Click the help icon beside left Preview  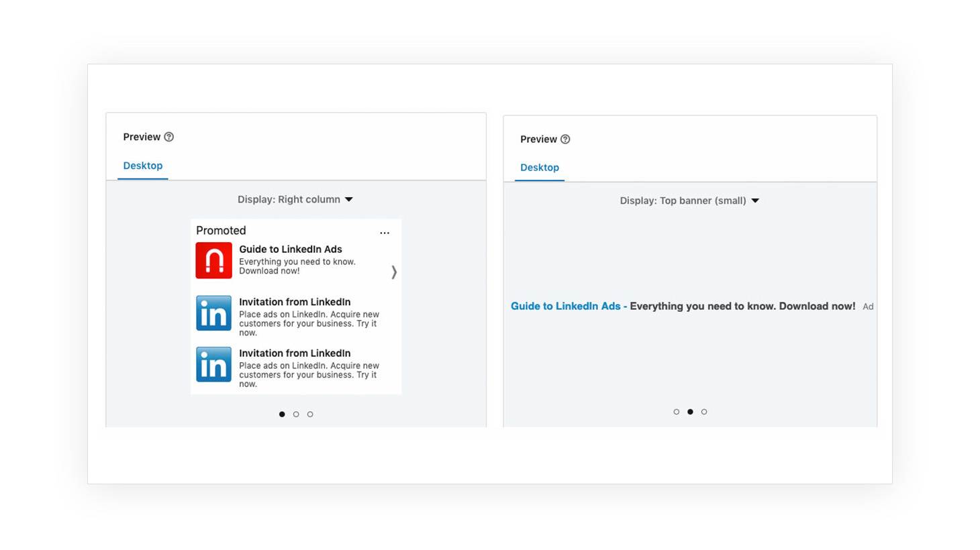coord(169,137)
